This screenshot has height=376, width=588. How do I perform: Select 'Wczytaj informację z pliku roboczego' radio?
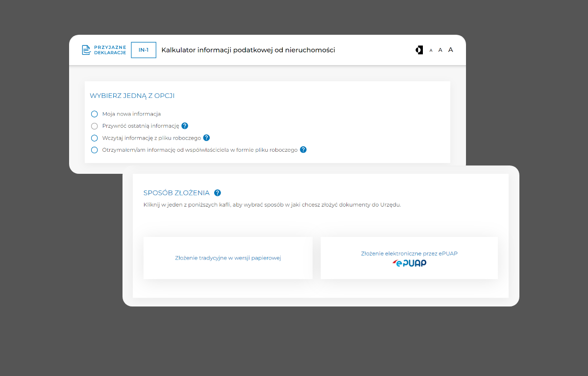pyautogui.click(x=95, y=138)
